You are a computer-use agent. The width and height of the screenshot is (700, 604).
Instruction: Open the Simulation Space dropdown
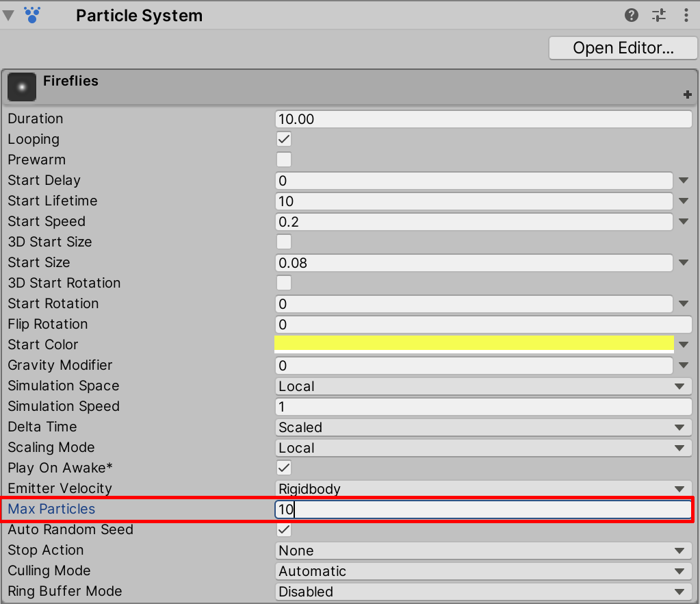point(483,386)
